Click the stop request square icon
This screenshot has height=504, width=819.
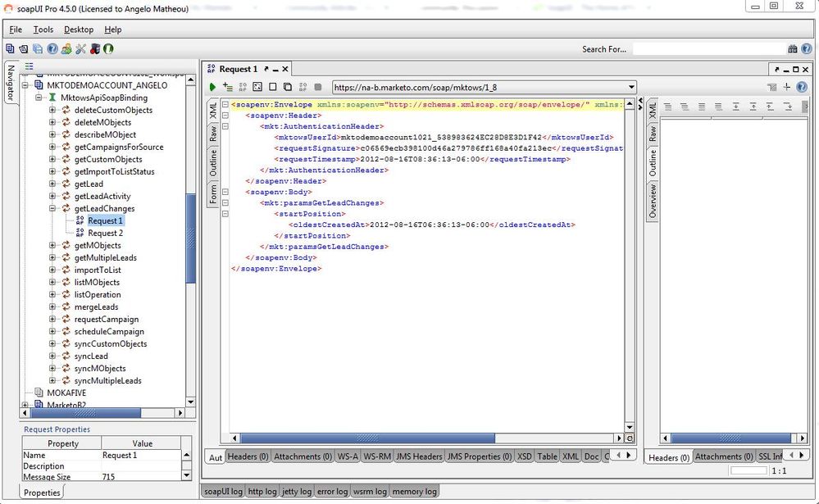coord(317,87)
